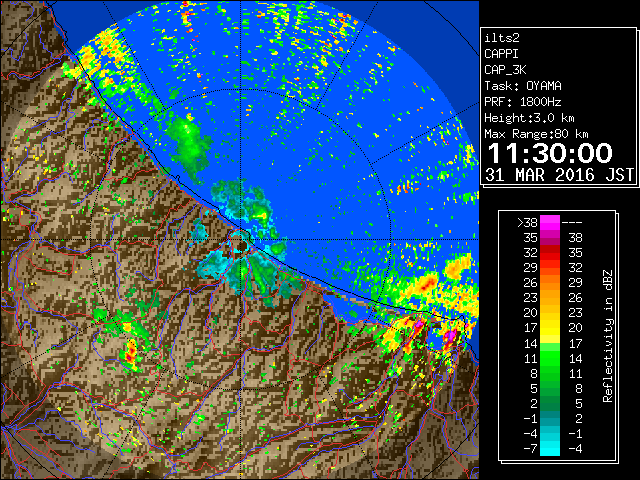Click the 'CAPPI' product label
640x480 pixels.
(501, 54)
